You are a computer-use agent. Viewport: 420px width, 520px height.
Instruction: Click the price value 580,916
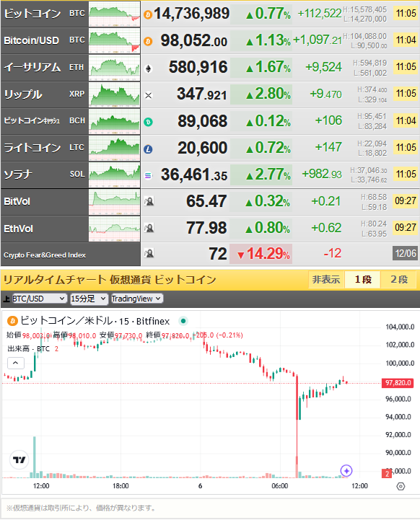click(198, 67)
